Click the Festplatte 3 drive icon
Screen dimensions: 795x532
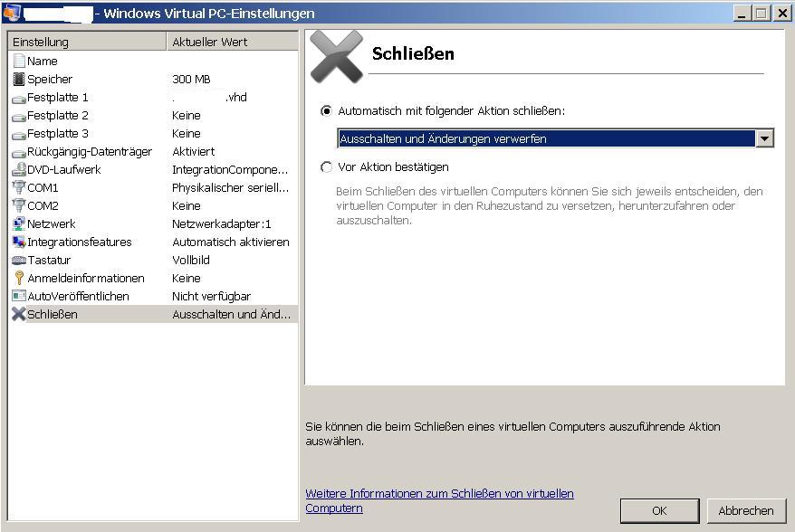[x=19, y=136]
